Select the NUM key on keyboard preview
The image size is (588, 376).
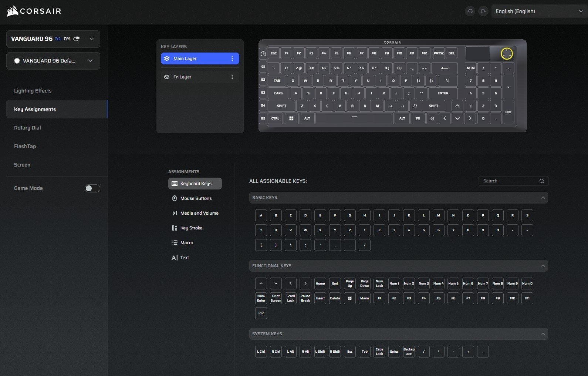(x=471, y=68)
